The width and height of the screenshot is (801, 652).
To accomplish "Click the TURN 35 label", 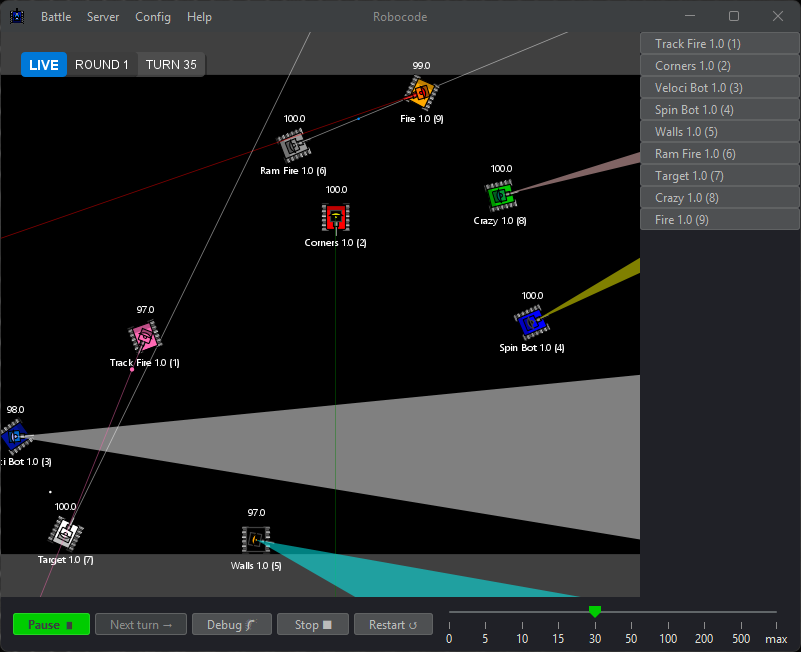I will (171, 65).
